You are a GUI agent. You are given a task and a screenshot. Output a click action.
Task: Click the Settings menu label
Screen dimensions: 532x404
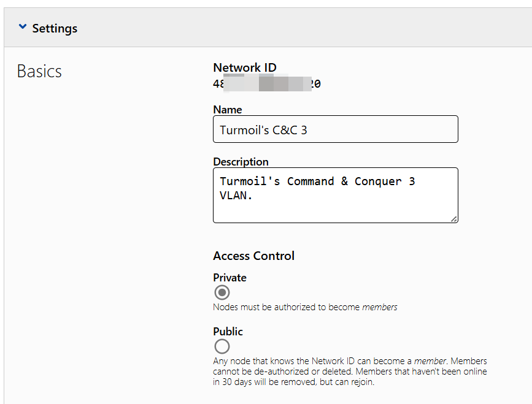pos(55,28)
